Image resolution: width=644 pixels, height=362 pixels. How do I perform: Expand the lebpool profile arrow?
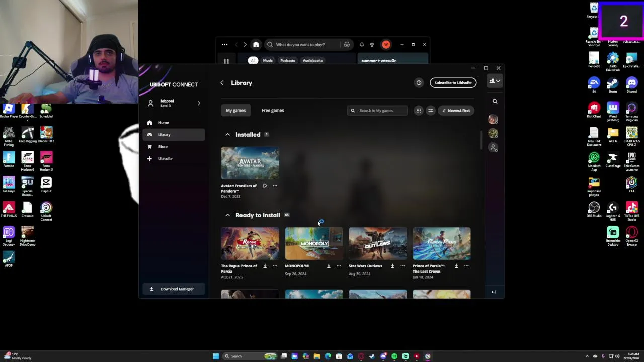pyautogui.click(x=199, y=103)
